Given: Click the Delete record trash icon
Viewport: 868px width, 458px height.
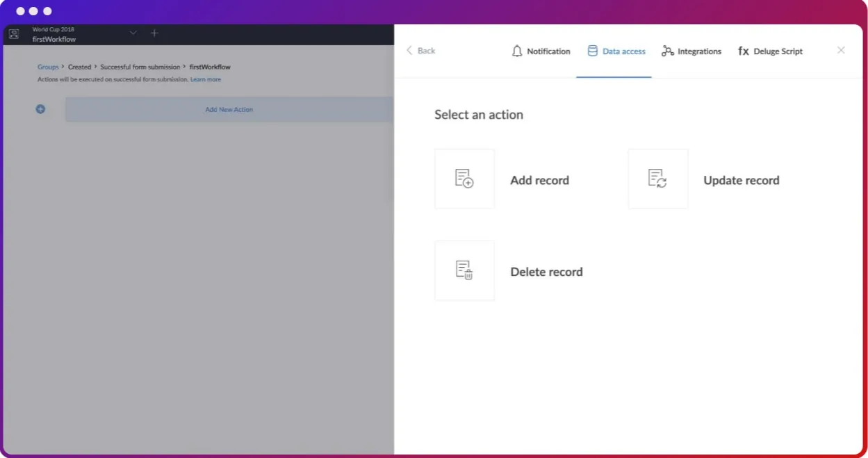Looking at the screenshot, I should pyautogui.click(x=464, y=270).
